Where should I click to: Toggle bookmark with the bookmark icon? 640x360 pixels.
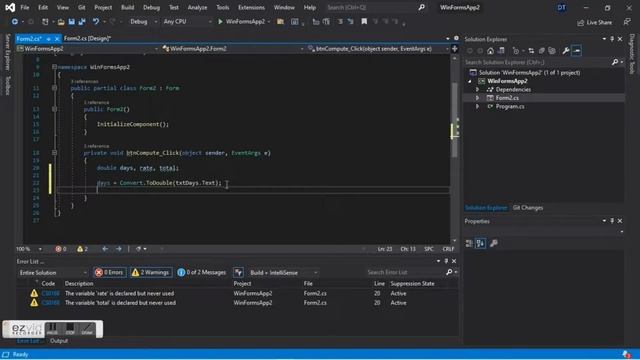(364, 22)
